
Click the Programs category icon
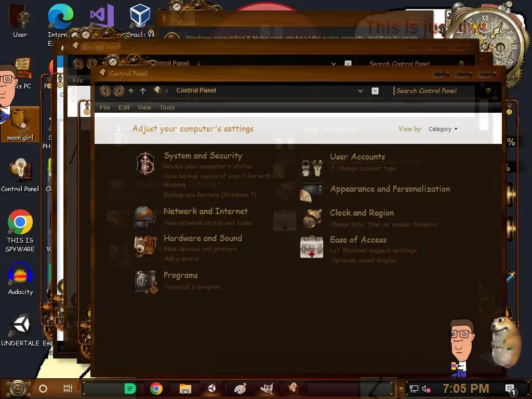[x=145, y=281]
